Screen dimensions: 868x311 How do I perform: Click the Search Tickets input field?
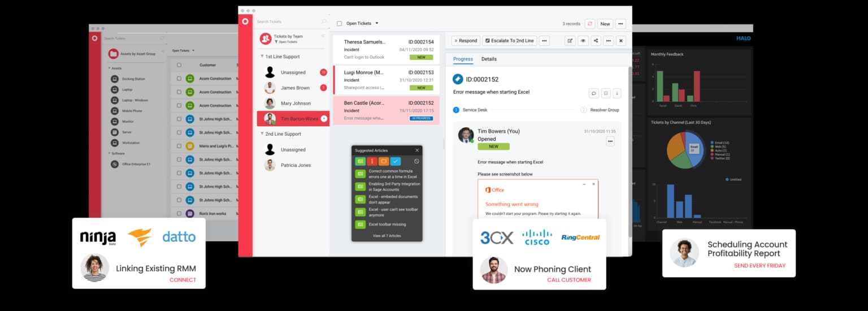(291, 21)
